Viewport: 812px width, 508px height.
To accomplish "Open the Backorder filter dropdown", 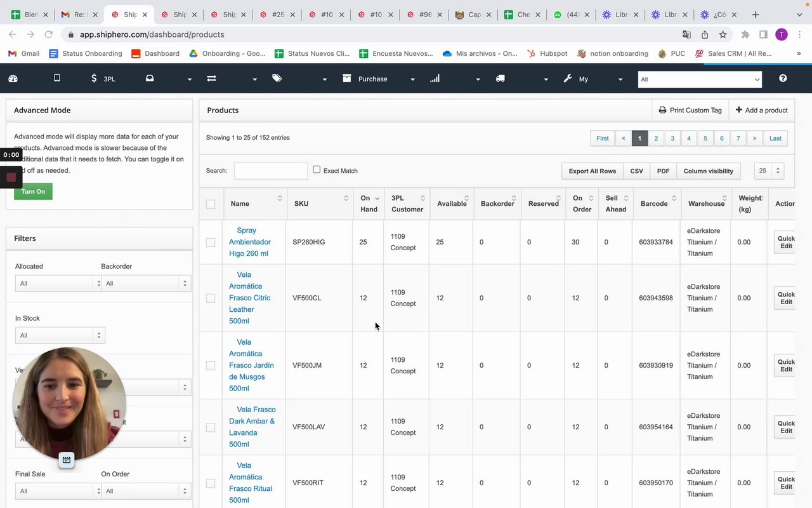I will [145, 283].
